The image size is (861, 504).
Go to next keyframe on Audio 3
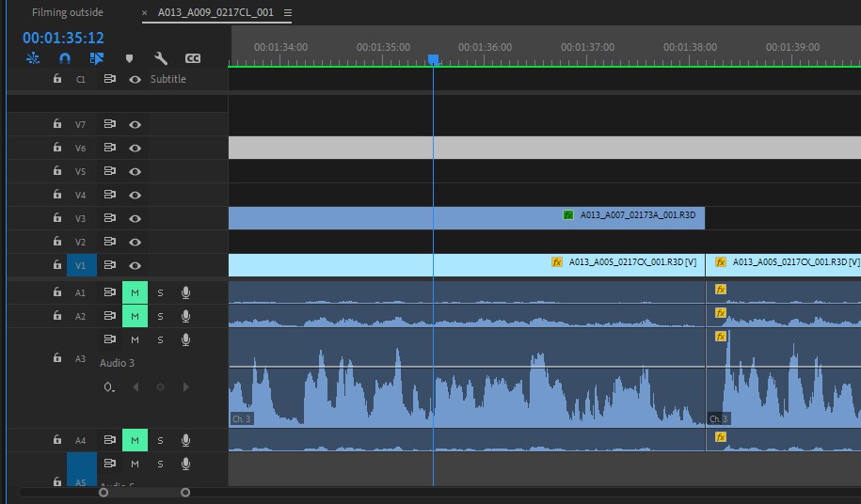tap(186, 387)
